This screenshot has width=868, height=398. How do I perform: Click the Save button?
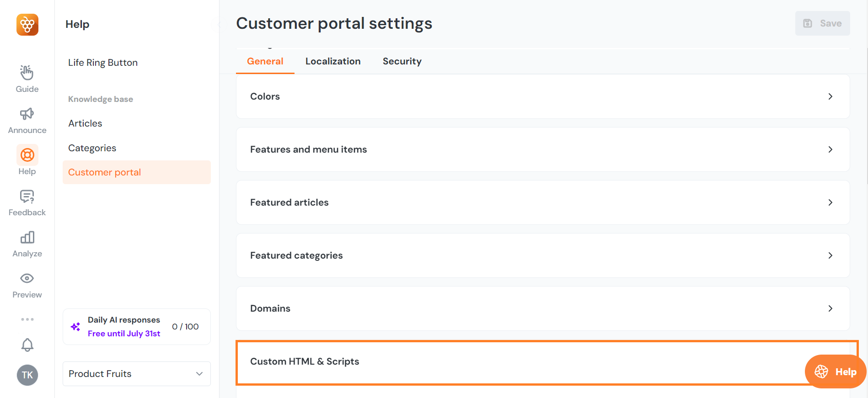click(x=822, y=23)
